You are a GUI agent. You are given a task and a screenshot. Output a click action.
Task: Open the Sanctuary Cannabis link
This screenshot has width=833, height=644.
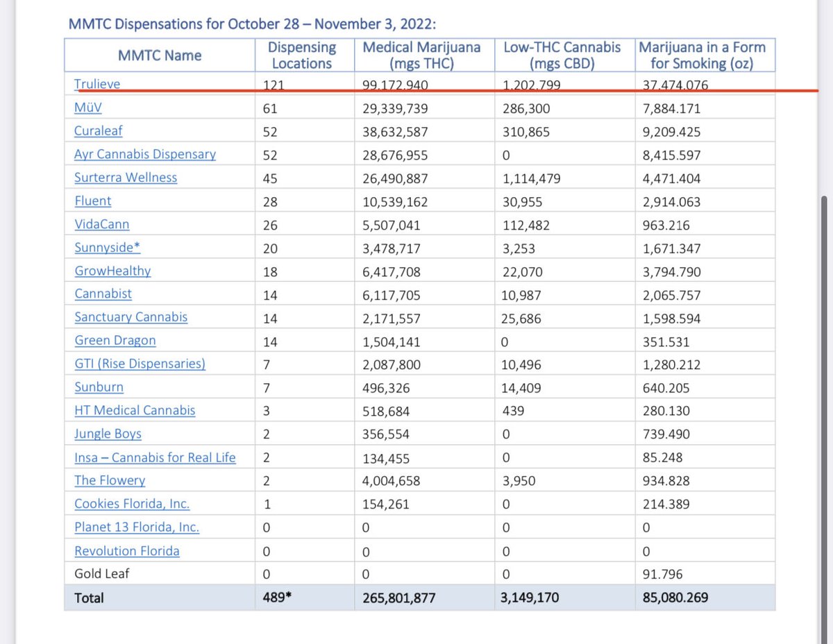[x=131, y=316]
